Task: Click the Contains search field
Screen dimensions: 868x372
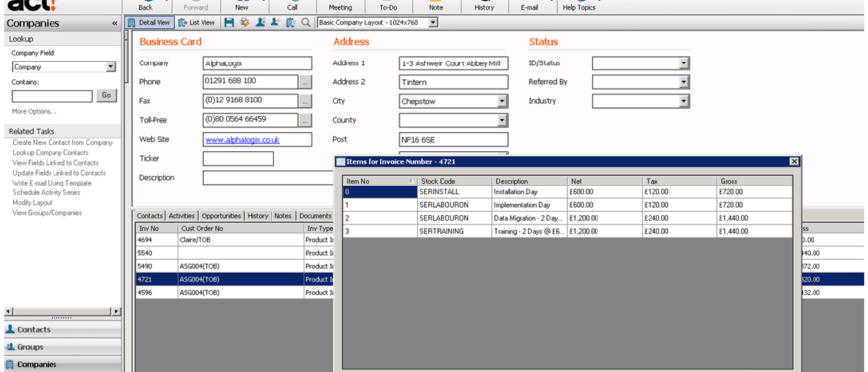Action: (53, 96)
